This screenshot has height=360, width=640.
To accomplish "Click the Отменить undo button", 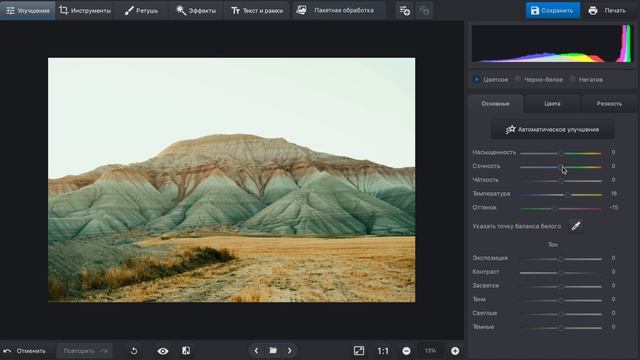I will (x=25, y=351).
